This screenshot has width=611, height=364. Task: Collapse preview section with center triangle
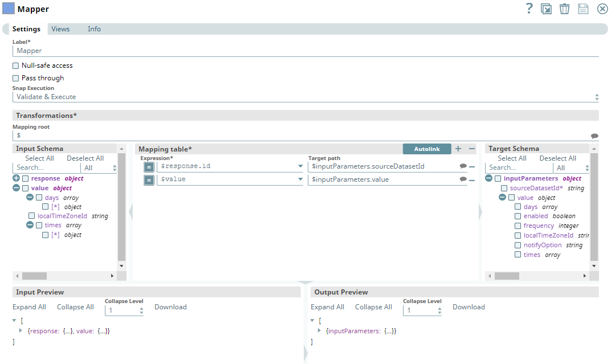coord(305,282)
